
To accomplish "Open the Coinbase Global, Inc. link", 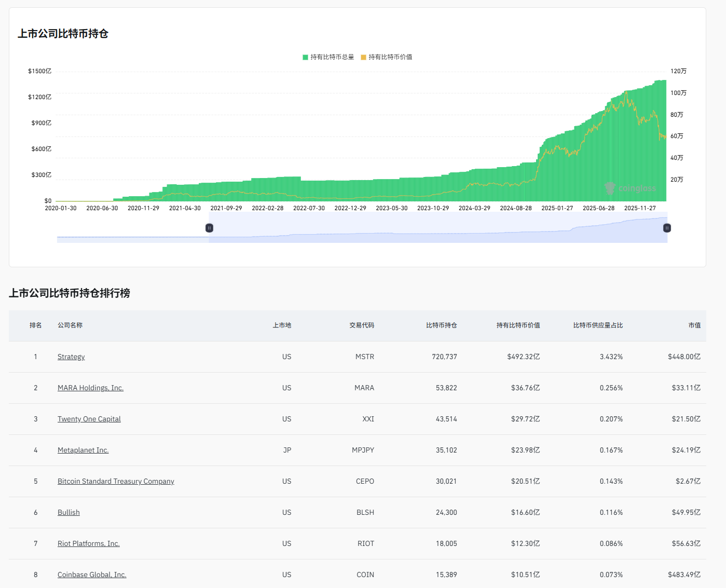I will tap(92, 575).
